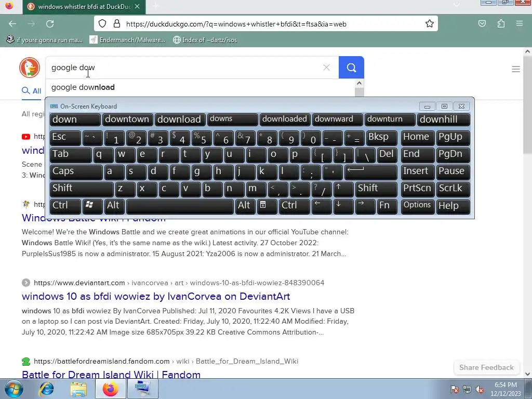Open Battle for Dream Island Wiki result

click(x=111, y=375)
